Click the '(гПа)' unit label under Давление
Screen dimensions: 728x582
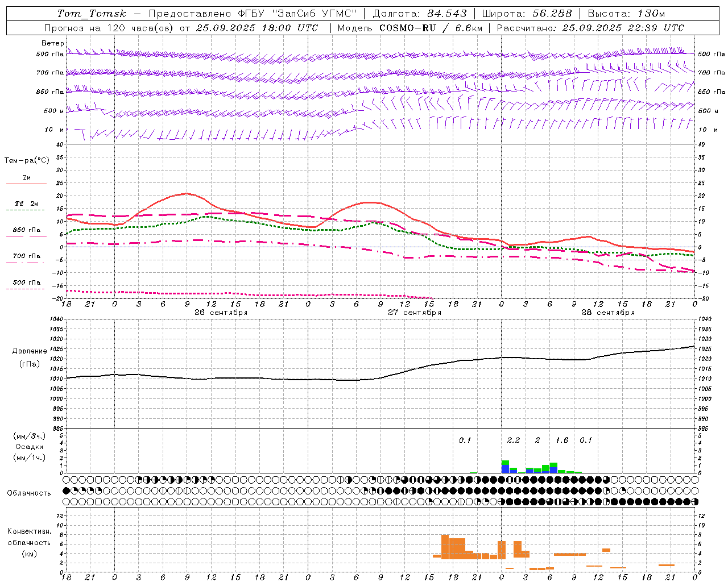tap(30, 364)
